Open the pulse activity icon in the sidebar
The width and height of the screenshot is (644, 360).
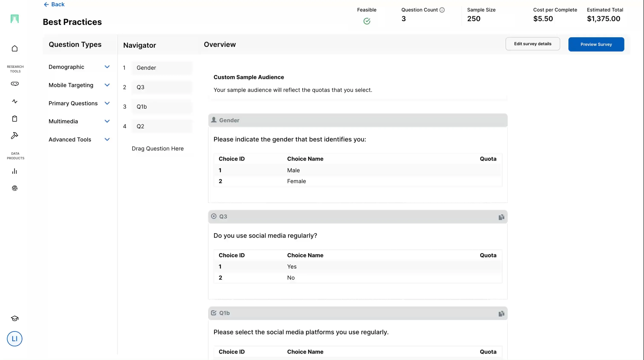coord(15,101)
